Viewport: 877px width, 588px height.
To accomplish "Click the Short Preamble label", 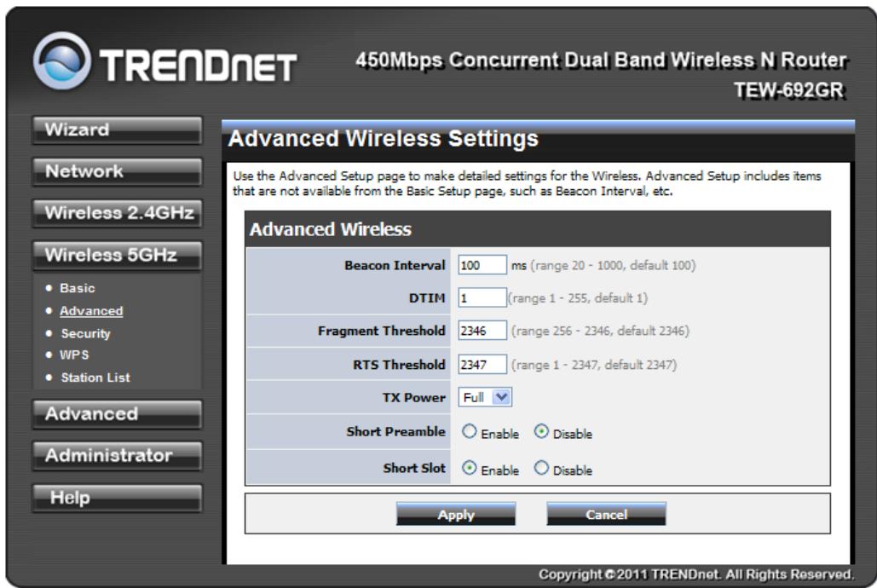I will coord(396,431).
